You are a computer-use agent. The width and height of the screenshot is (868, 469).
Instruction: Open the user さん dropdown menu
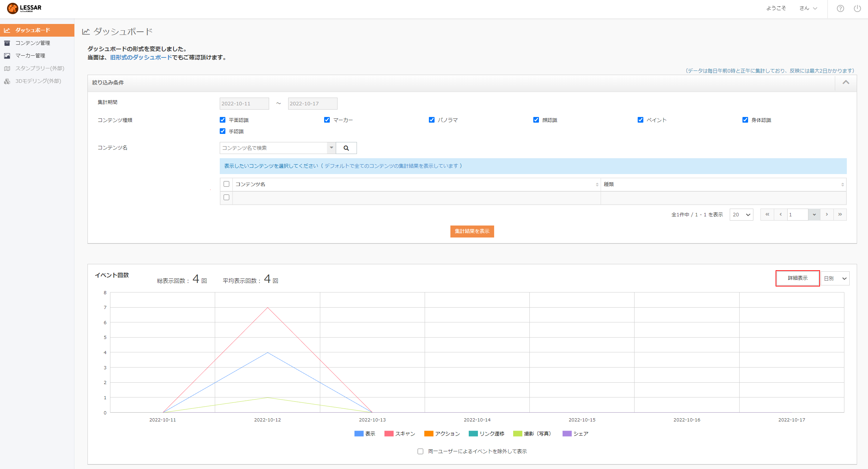[x=808, y=8]
